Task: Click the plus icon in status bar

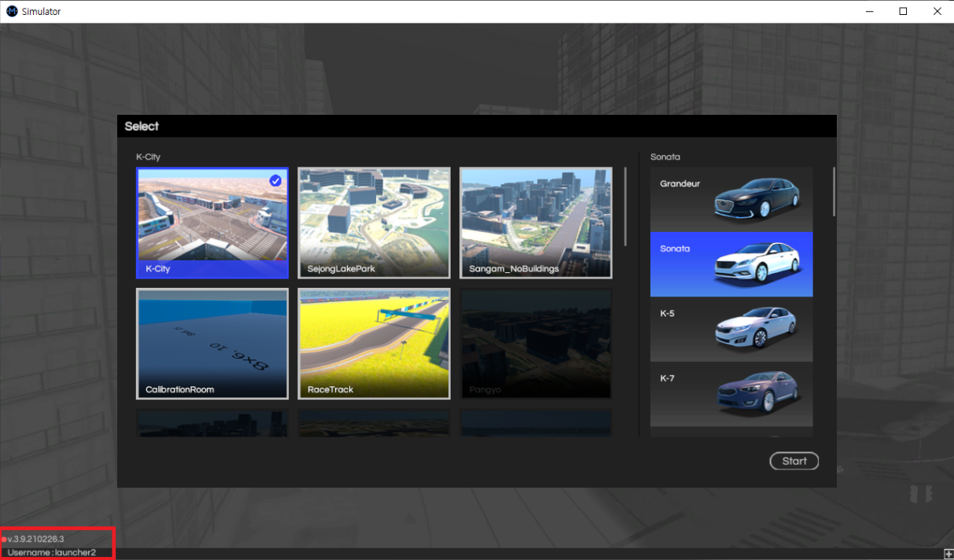Action: 948,554
